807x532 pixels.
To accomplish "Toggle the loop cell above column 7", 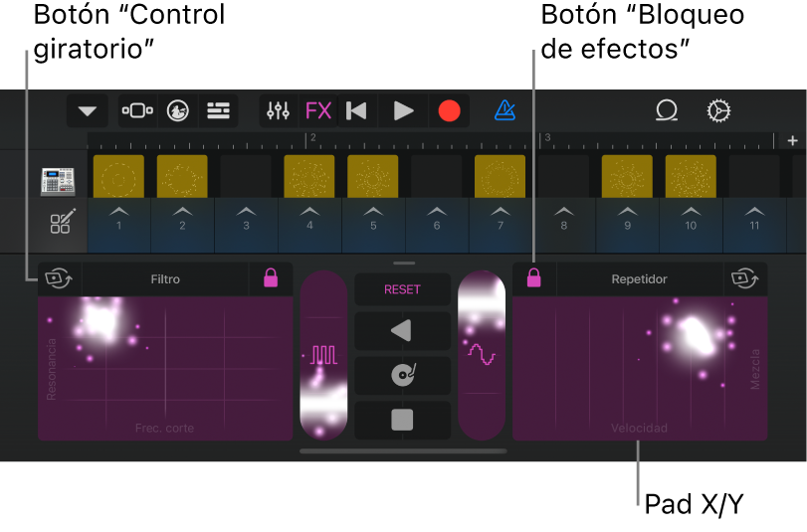I will coord(501,176).
